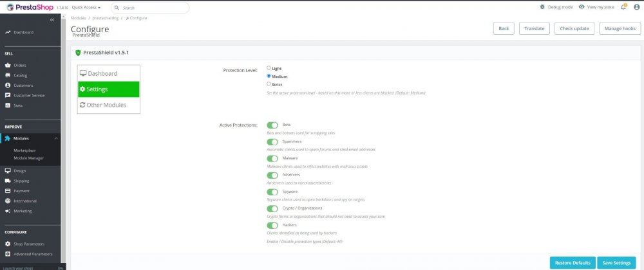
Task: Toggle the Malware protection switch
Action: (x=272, y=159)
